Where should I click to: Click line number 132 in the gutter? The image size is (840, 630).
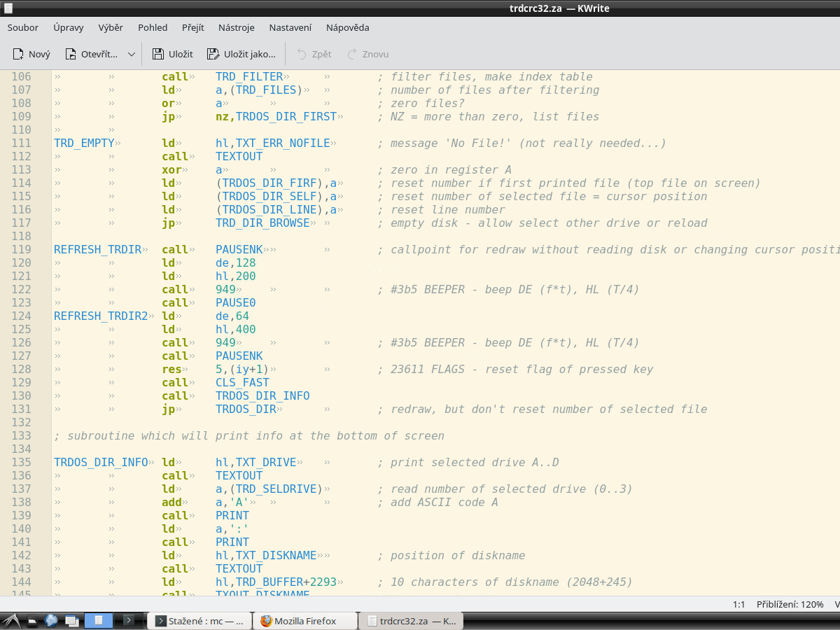22,423
